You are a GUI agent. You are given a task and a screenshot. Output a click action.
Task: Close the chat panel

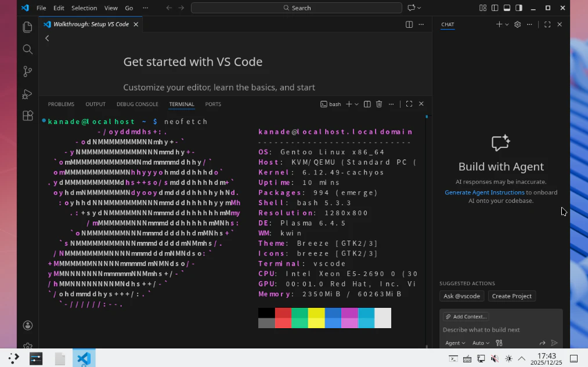pyautogui.click(x=560, y=24)
